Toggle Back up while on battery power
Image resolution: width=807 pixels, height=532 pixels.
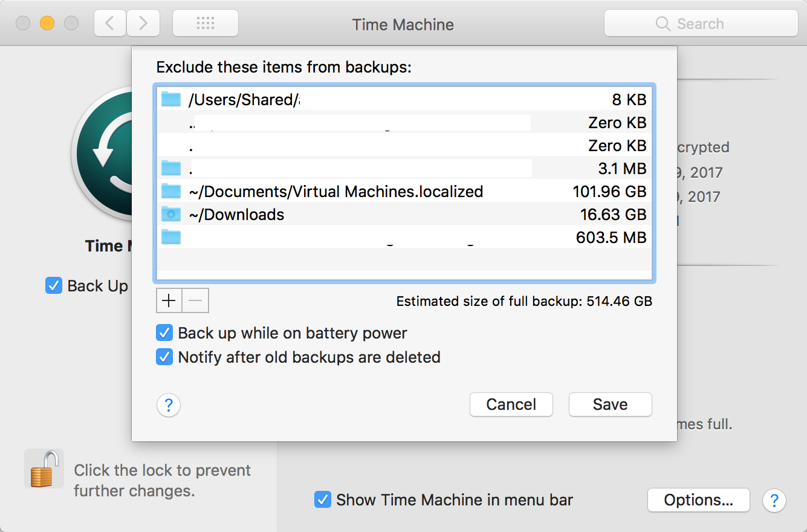coord(164,333)
